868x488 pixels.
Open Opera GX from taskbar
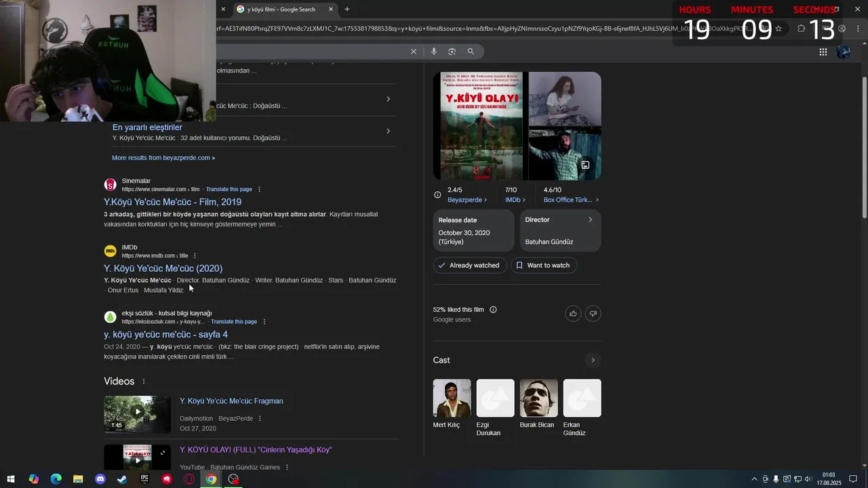tap(189, 479)
